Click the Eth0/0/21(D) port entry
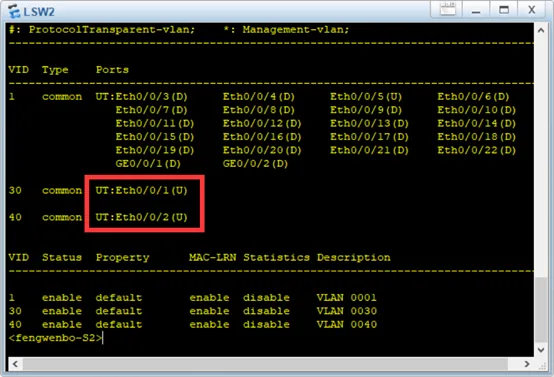Viewport: 554px width, 377px height. point(369,150)
